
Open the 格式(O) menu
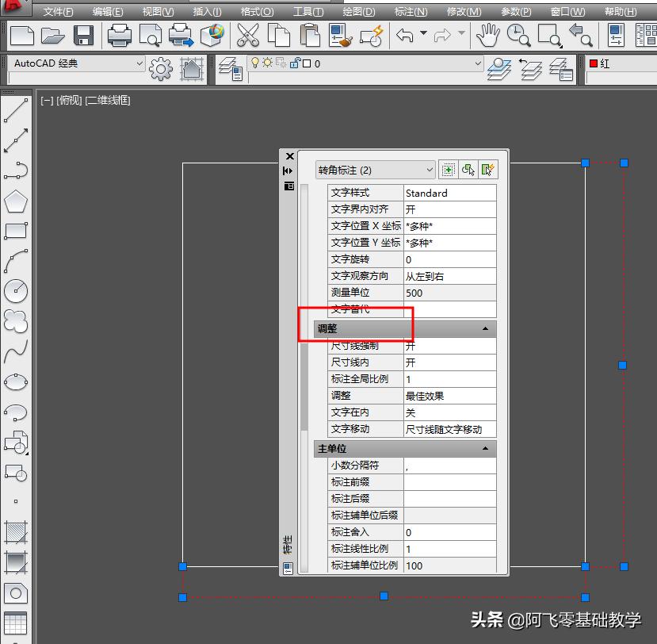coord(256,11)
